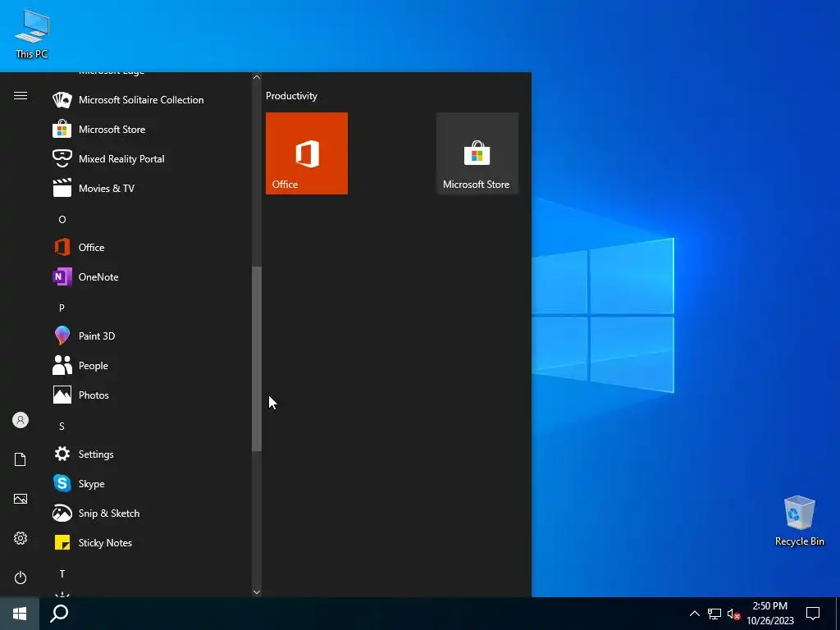Click the letter T section header
This screenshot has width=840, height=630.
point(62,573)
